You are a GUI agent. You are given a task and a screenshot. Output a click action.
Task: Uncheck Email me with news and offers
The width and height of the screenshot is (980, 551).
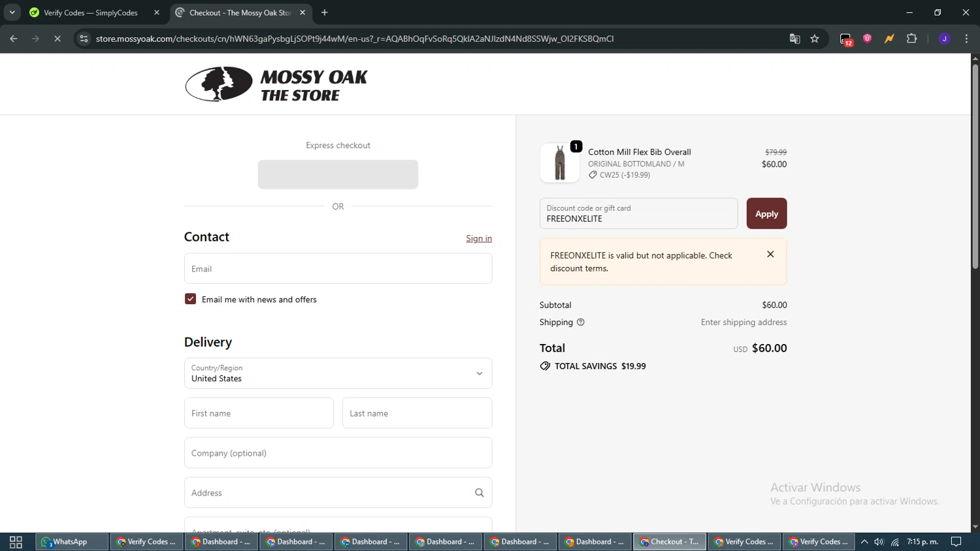[190, 299]
